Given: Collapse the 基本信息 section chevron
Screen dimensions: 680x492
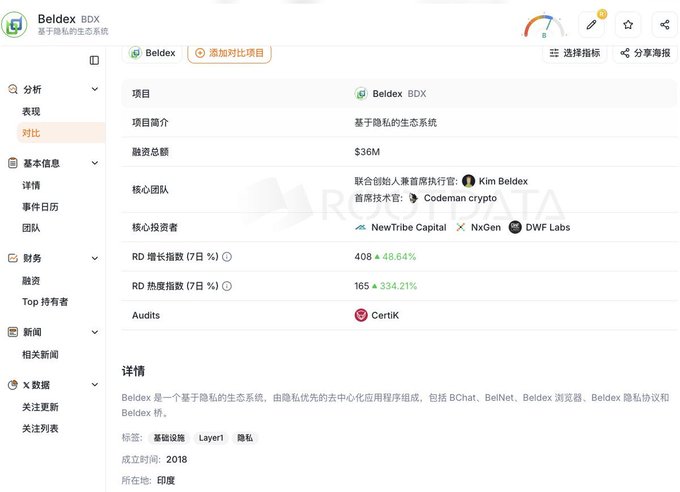Looking at the screenshot, I should tap(95, 163).
